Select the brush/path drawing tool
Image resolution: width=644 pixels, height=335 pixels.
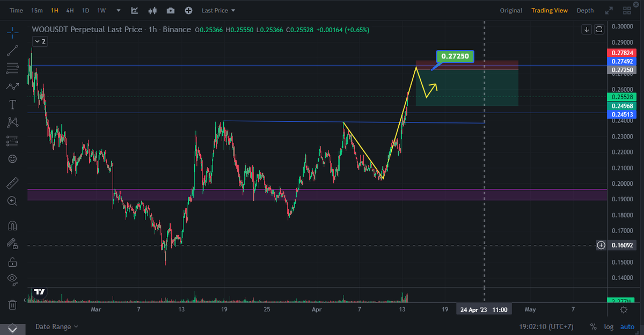coord(13,86)
